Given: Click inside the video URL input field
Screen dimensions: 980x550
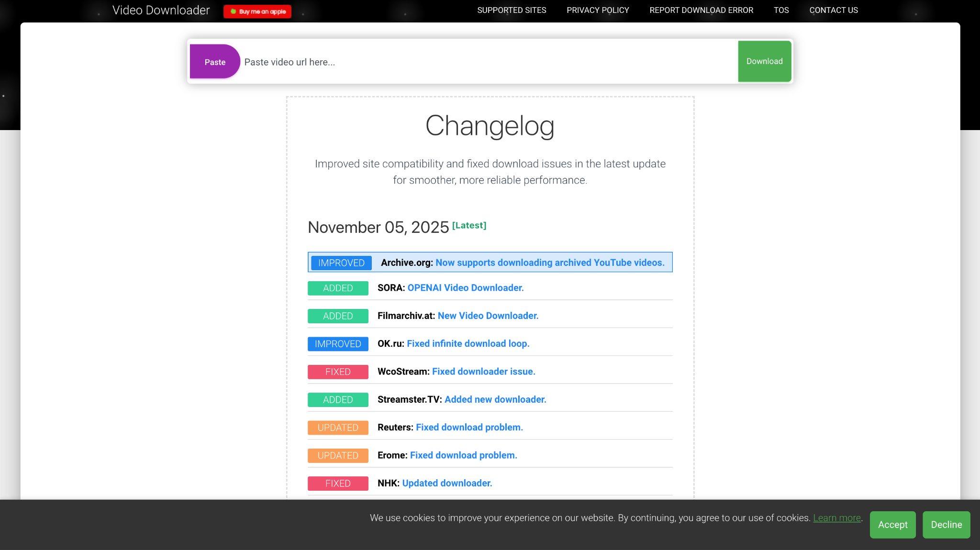Looking at the screenshot, I should [479, 61].
